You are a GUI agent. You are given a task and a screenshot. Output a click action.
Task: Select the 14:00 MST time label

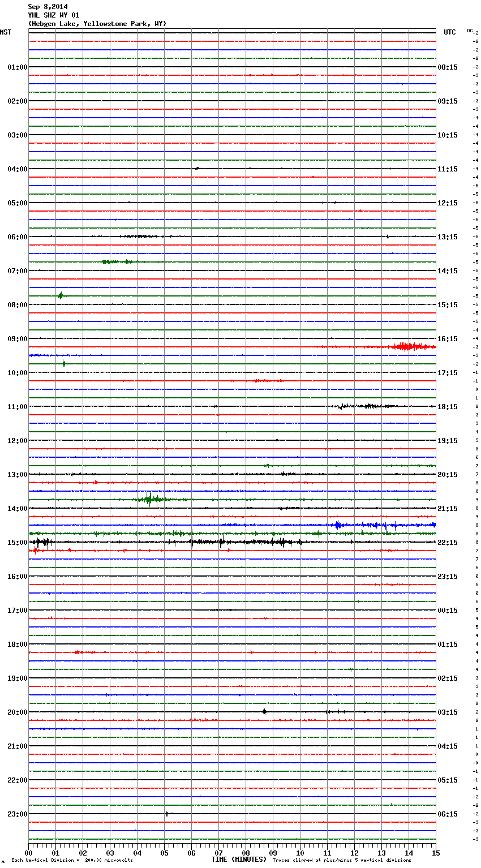(x=17, y=509)
